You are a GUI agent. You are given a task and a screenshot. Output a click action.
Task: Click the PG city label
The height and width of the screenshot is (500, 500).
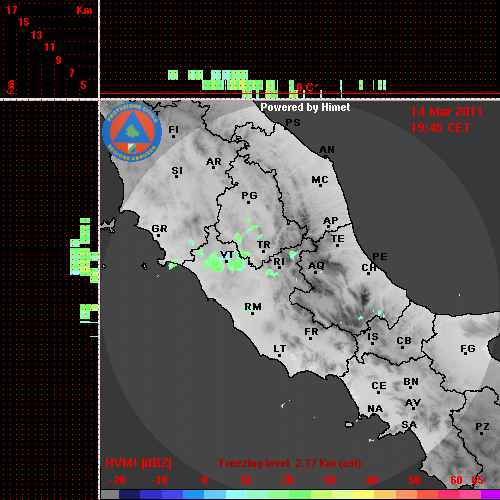(x=249, y=195)
